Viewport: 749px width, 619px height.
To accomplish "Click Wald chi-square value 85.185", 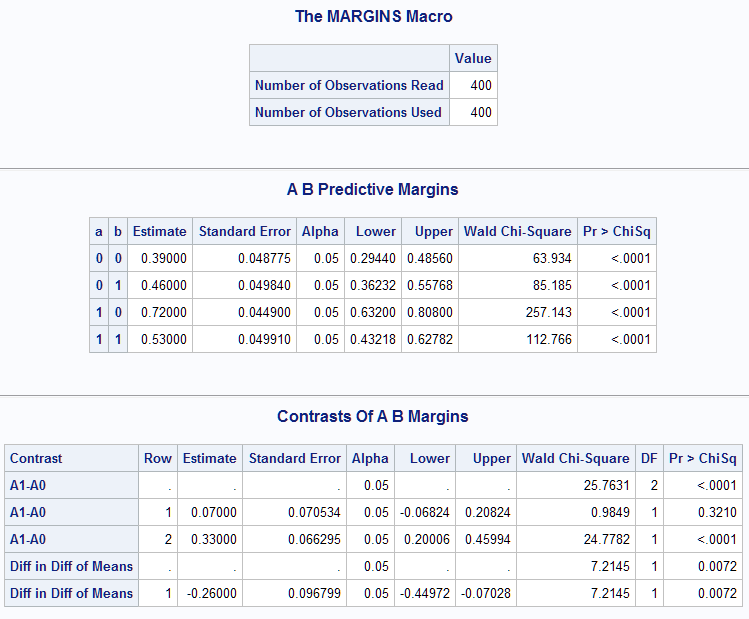I will click(552, 285).
